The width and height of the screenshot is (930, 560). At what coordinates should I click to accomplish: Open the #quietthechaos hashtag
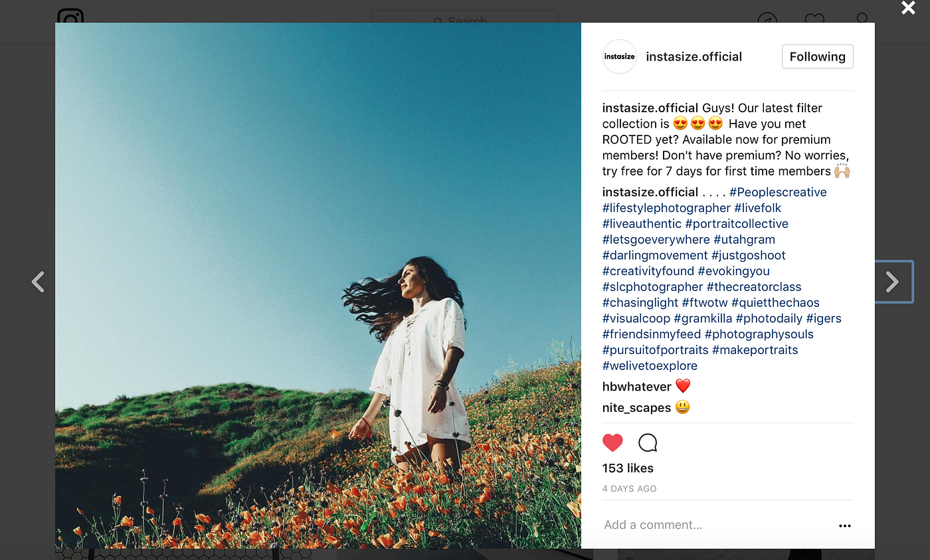(x=775, y=303)
